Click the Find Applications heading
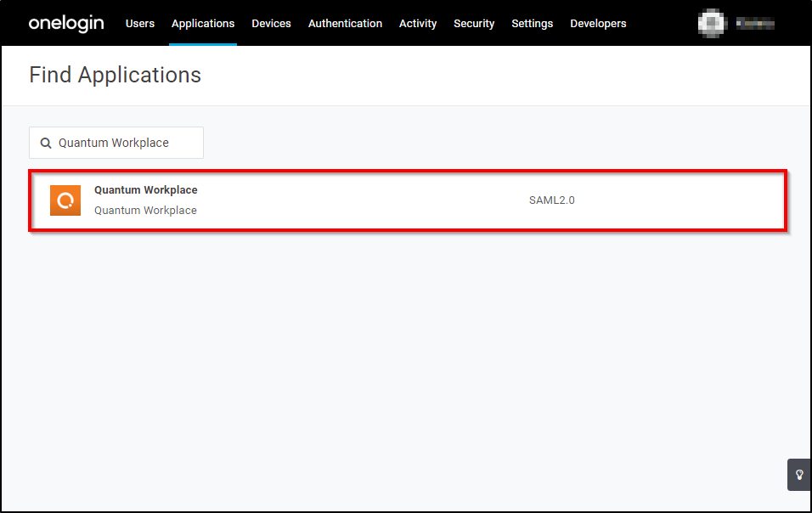812x513 pixels. 115,75
